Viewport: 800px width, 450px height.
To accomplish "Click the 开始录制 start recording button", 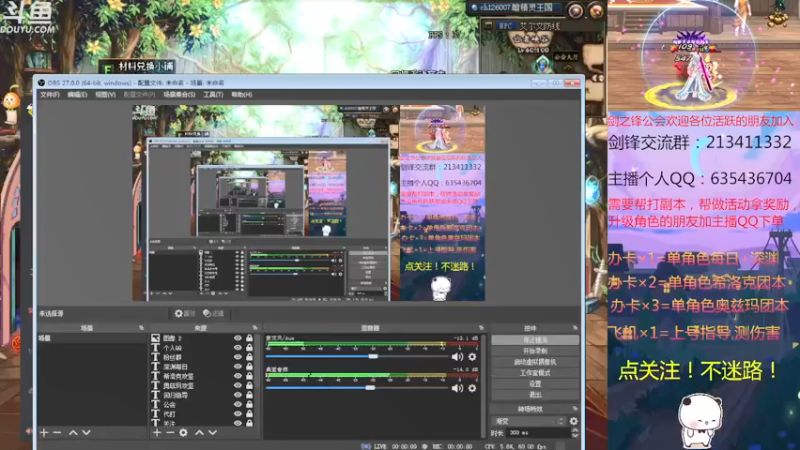I will [x=535, y=351].
